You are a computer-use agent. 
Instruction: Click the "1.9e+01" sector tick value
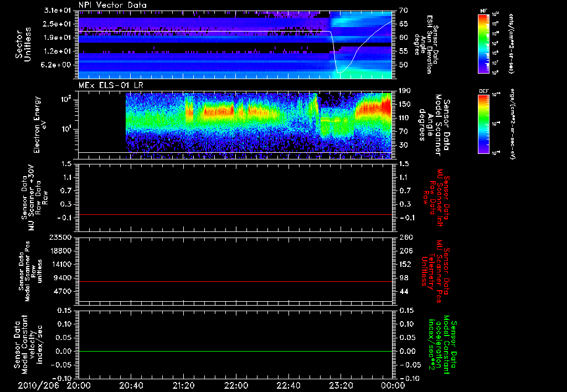(58, 38)
